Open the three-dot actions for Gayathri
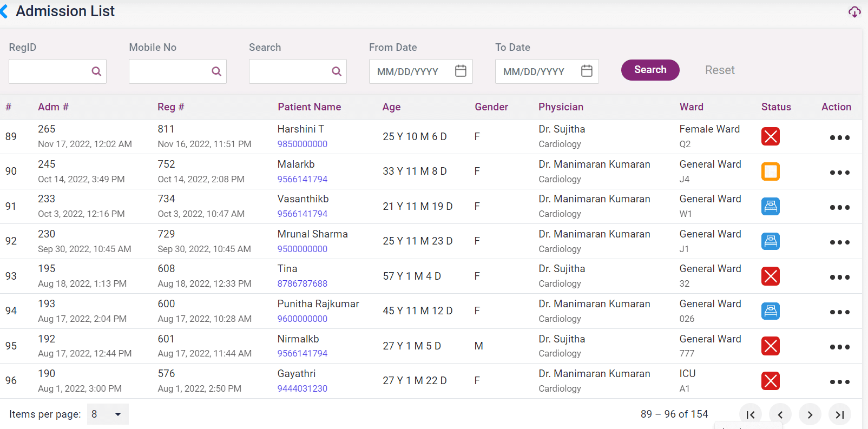868x429 pixels. (x=839, y=382)
